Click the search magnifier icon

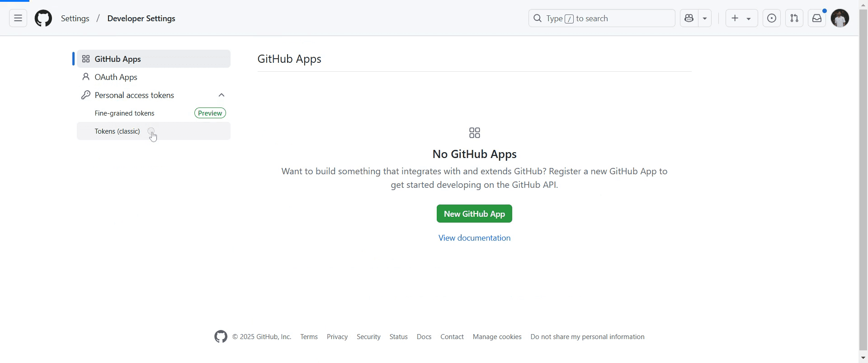tap(538, 19)
